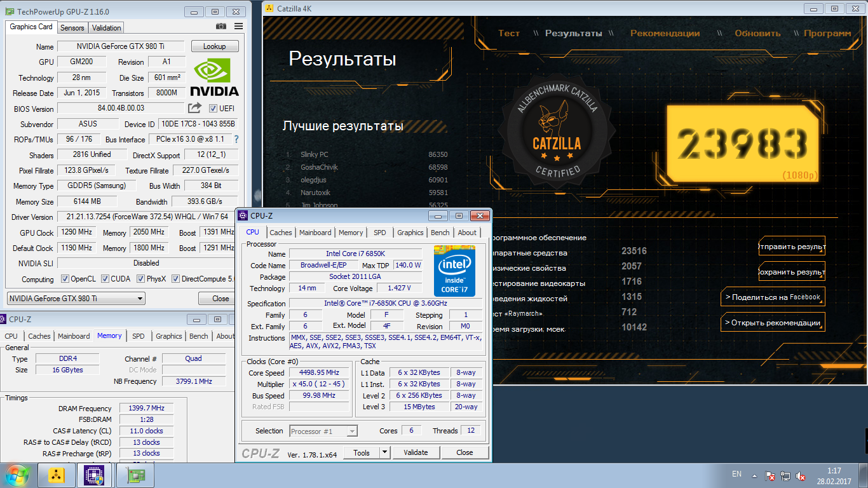
Task: Click the Intel Core i7 logo in CPU-Z
Action: [454, 271]
